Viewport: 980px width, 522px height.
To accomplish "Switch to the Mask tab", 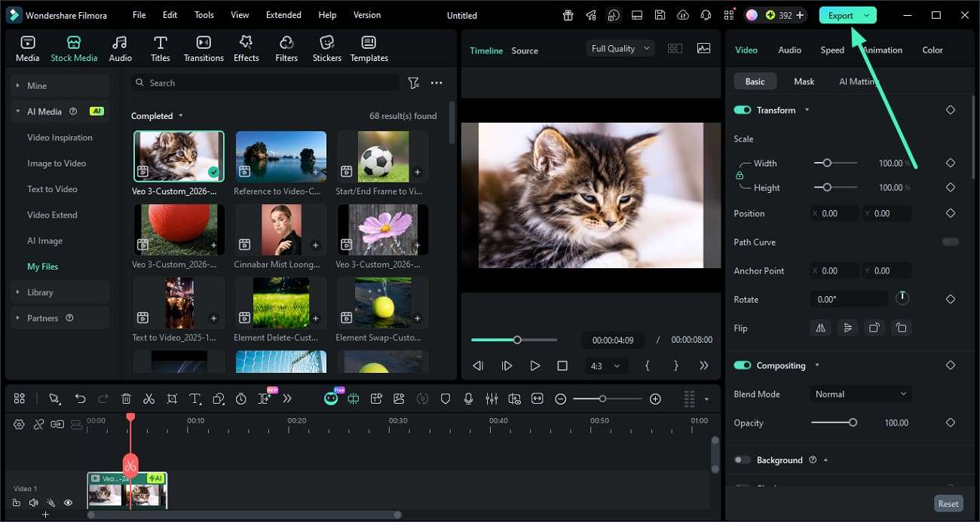I will (804, 81).
